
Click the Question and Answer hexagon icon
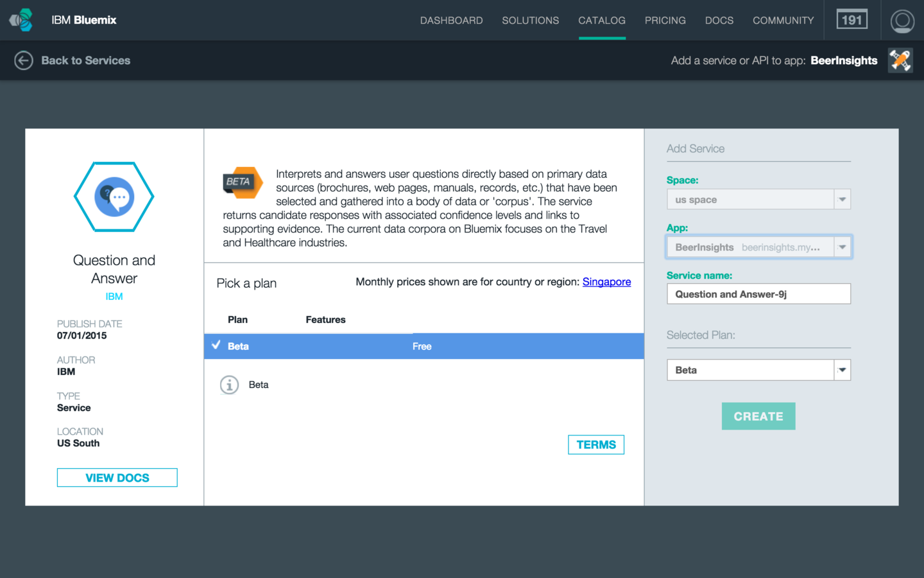click(114, 197)
